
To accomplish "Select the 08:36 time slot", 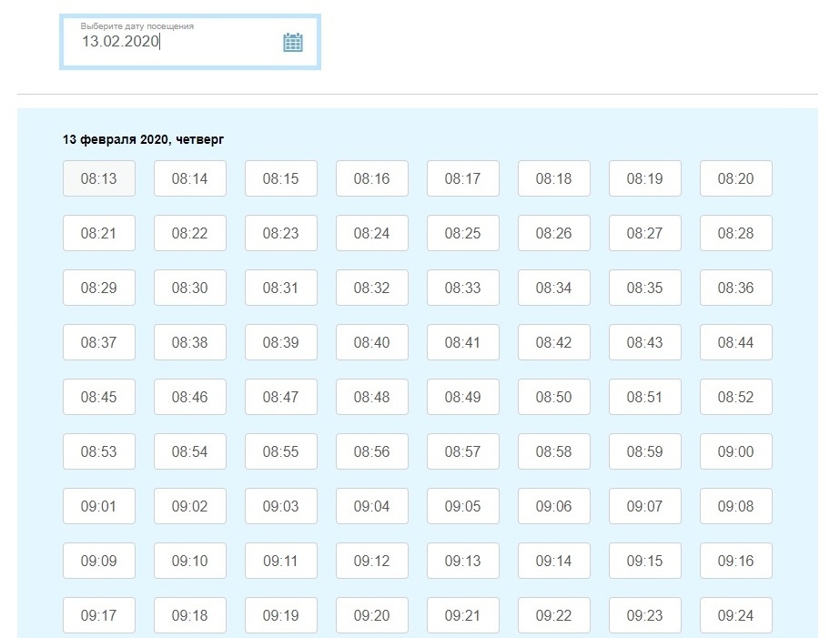I will click(x=736, y=288).
